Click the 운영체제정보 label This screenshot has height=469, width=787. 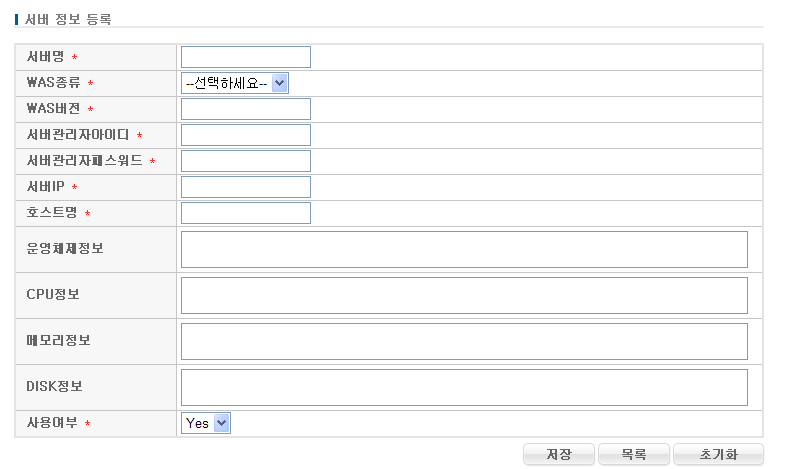point(65,249)
